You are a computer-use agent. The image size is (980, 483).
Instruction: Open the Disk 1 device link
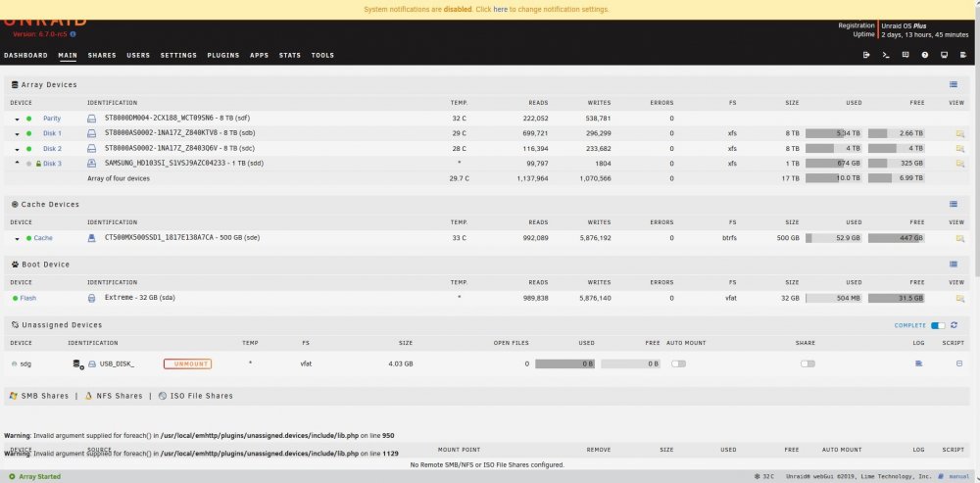coord(52,133)
